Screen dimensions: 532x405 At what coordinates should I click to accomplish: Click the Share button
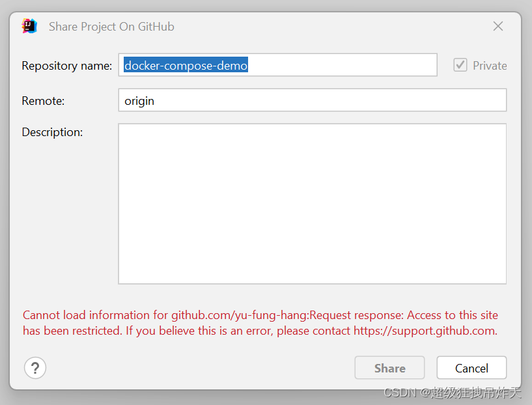coord(389,368)
